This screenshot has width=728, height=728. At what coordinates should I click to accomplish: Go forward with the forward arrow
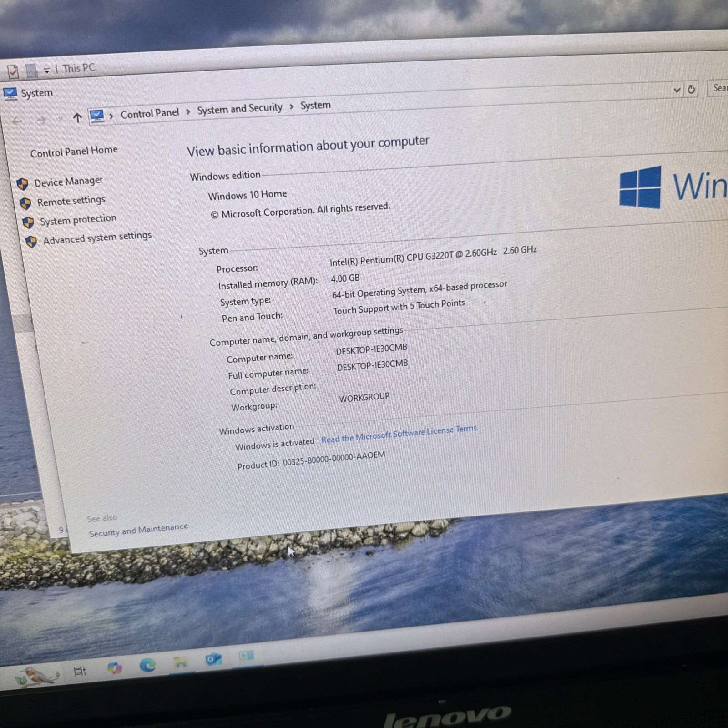(x=41, y=120)
